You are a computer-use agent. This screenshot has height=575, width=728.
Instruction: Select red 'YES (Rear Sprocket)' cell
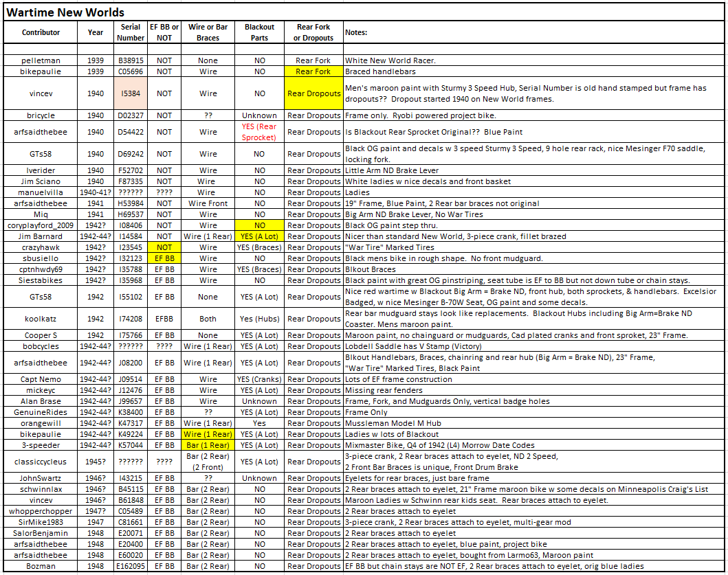(260, 132)
